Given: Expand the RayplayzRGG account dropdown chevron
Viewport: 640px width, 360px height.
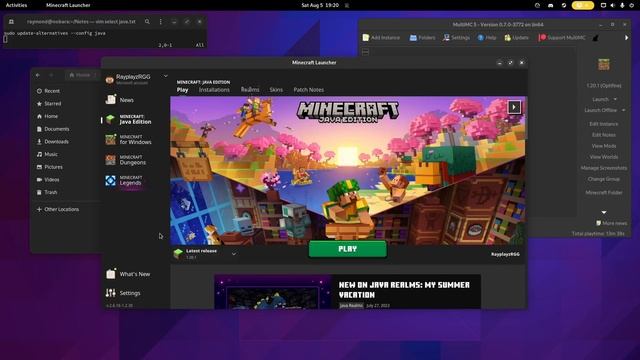Looking at the screenshot, I should (165, 76).
